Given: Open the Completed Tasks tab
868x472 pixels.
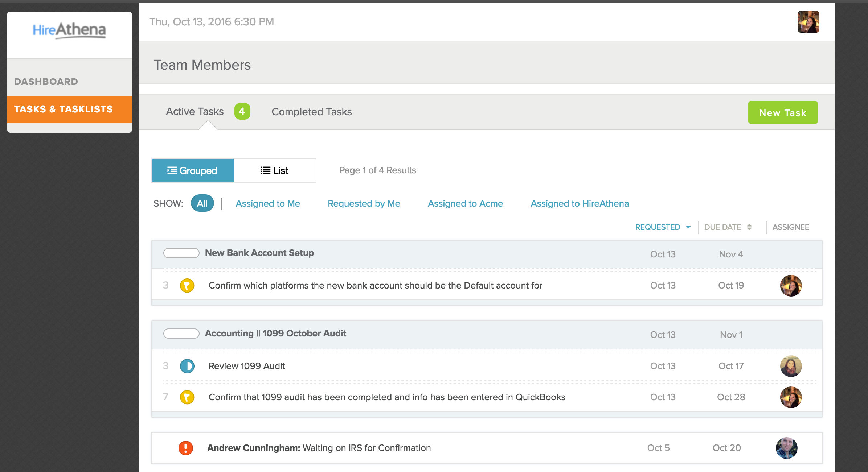Looking at the screenshot, I should (311, 112).
